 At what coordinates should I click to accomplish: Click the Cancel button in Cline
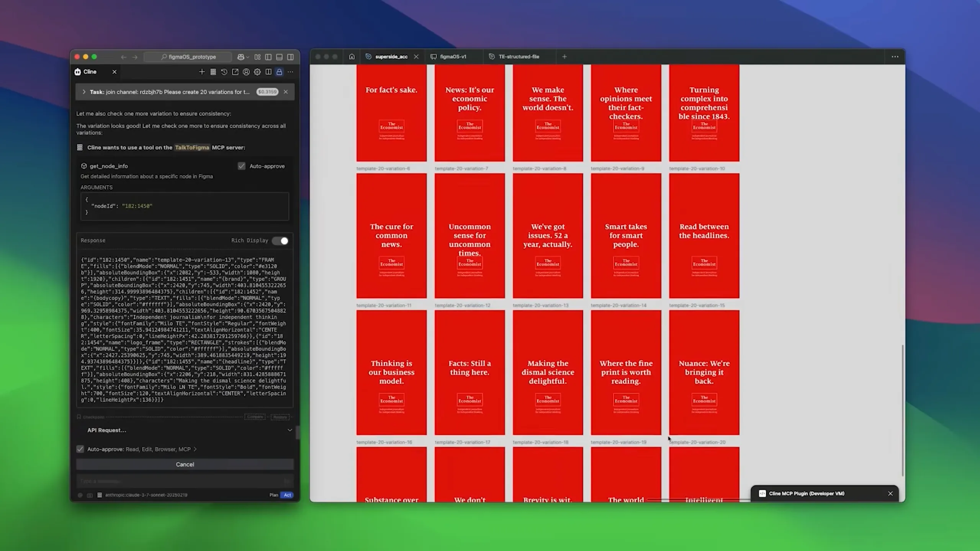[x=185, y=464]
